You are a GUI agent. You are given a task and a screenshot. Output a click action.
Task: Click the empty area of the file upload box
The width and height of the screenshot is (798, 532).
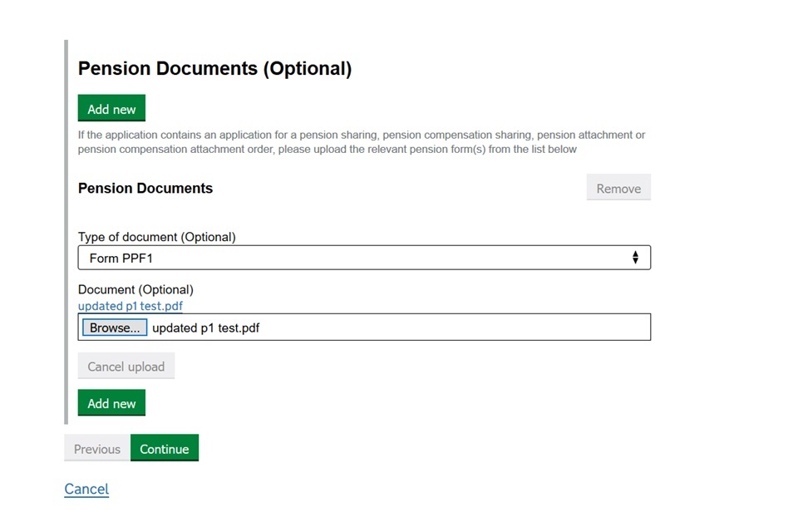(x=457, y=328)
